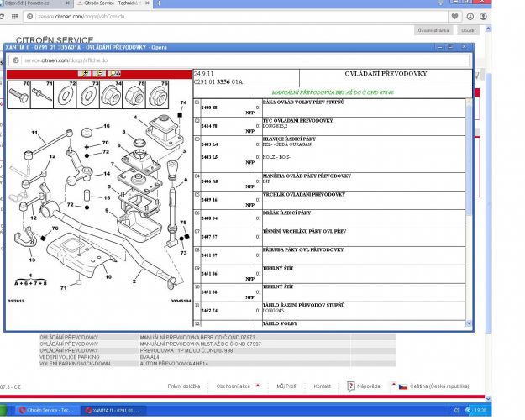Select row PÁKA OVLÁD VOLBY PŘEV STUPŇŮ
This screenshot has height=420, width=525.
click(x=329, y=108)
